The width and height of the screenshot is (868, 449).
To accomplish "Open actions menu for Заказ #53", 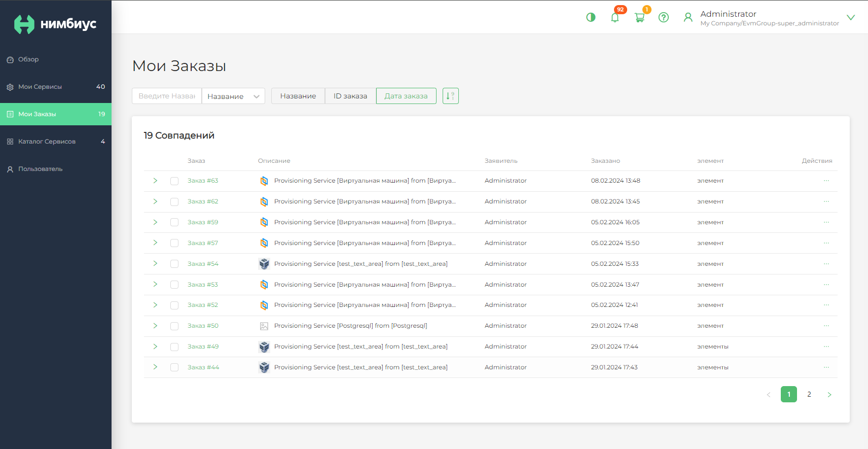I will click(826, 285).
